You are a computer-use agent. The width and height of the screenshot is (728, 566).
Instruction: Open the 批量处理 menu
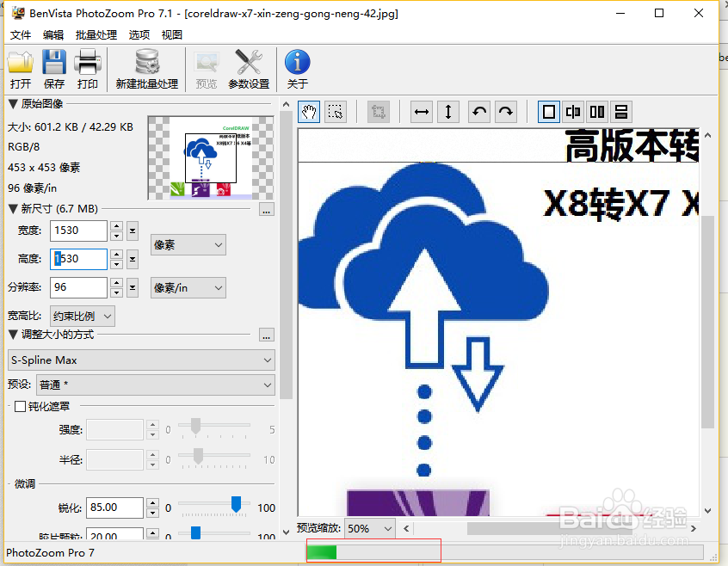pyautogui.click(x=96, y=34)
